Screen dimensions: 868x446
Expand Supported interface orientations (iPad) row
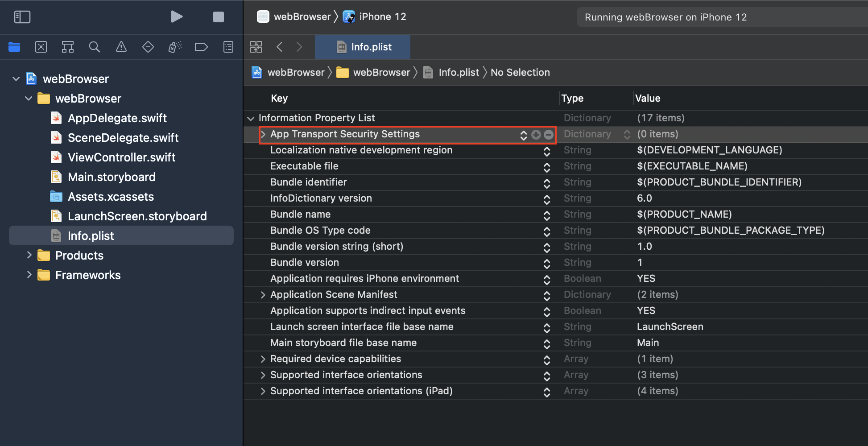tap(263, 391)
